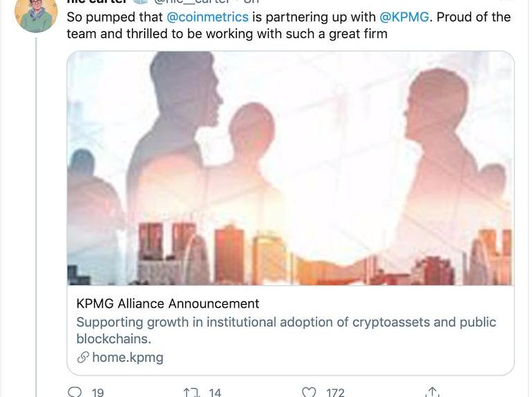
Task: View the 19 replies count
Action: (x=98, y=393)
